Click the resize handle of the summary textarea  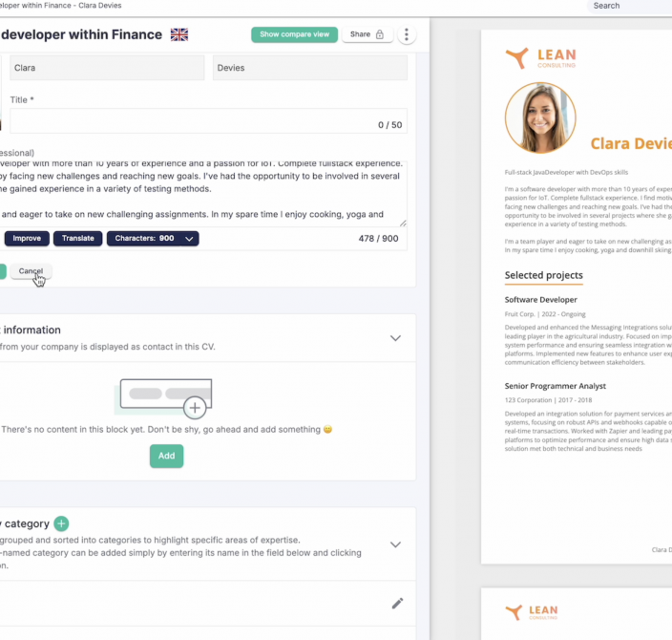402,222
